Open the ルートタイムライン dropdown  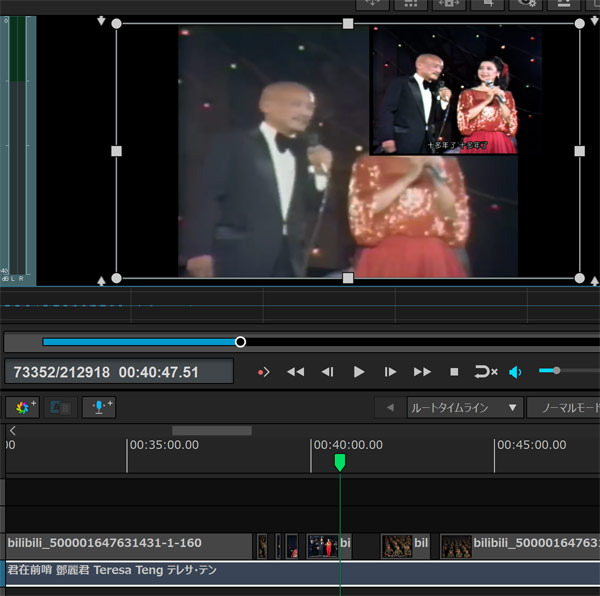tap(464, 408)
